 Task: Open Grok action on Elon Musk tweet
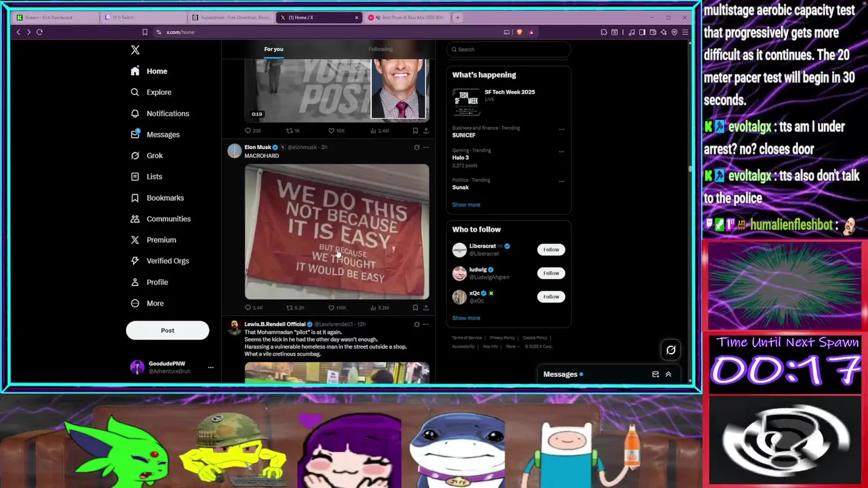tap(416, 147)
